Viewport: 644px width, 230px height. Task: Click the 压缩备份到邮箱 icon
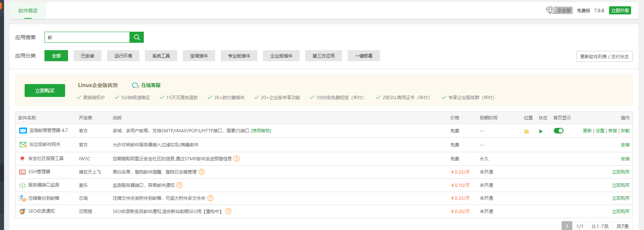[x=22, y=198]
